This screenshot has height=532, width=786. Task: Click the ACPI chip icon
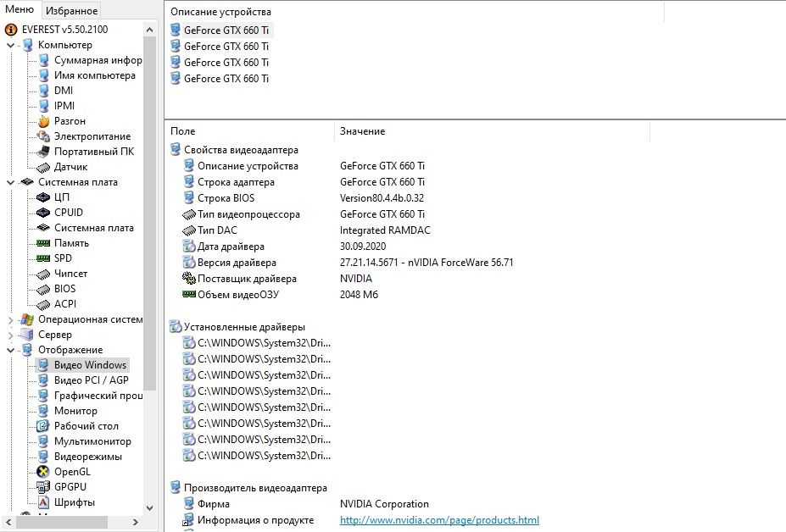tap(43, 304)
